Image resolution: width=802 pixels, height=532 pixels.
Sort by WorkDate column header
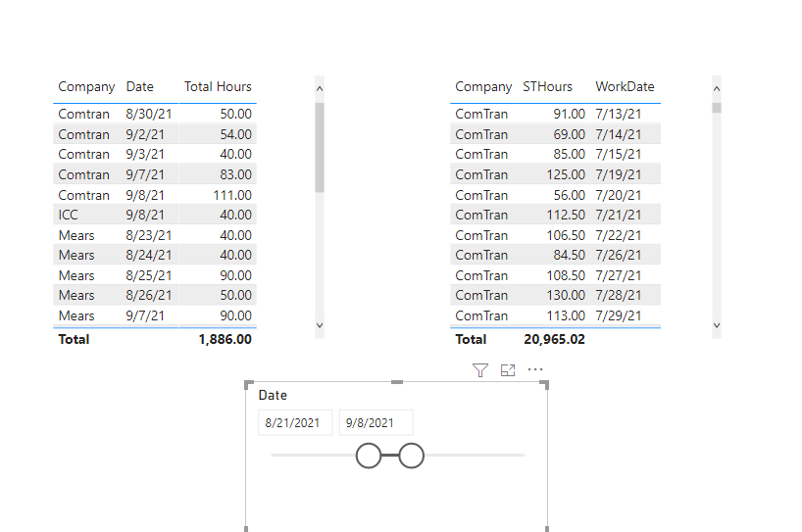tap(625, 86)
